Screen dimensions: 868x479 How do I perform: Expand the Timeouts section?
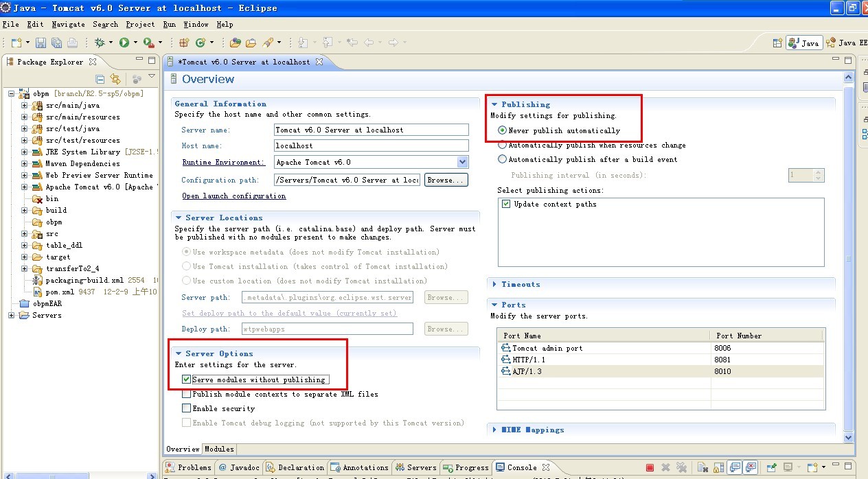[494, 284]
